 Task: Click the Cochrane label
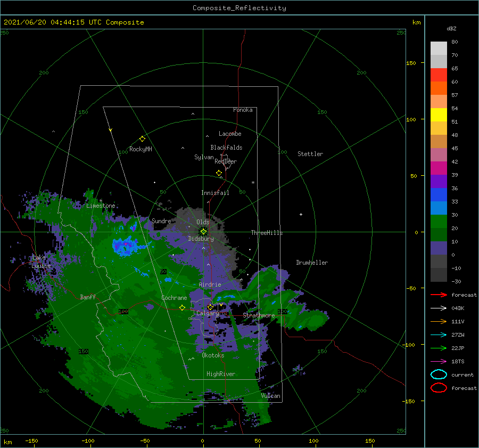coord(174,298)
